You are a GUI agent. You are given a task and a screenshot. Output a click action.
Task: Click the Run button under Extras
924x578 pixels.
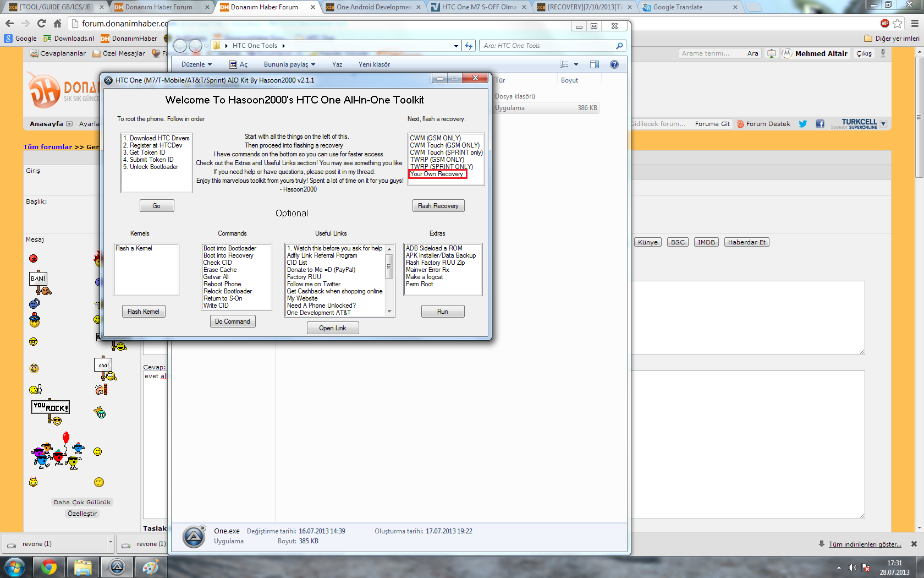click(443, 312)
